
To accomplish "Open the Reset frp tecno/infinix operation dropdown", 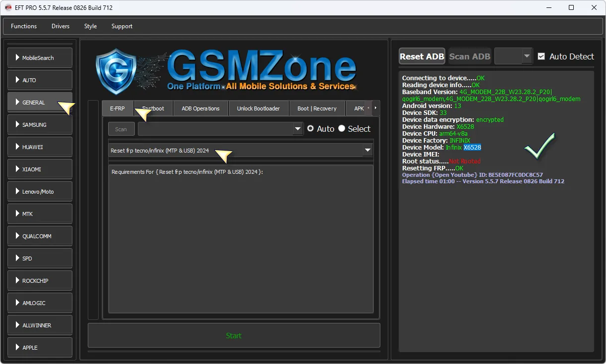I will click(241, 151).
